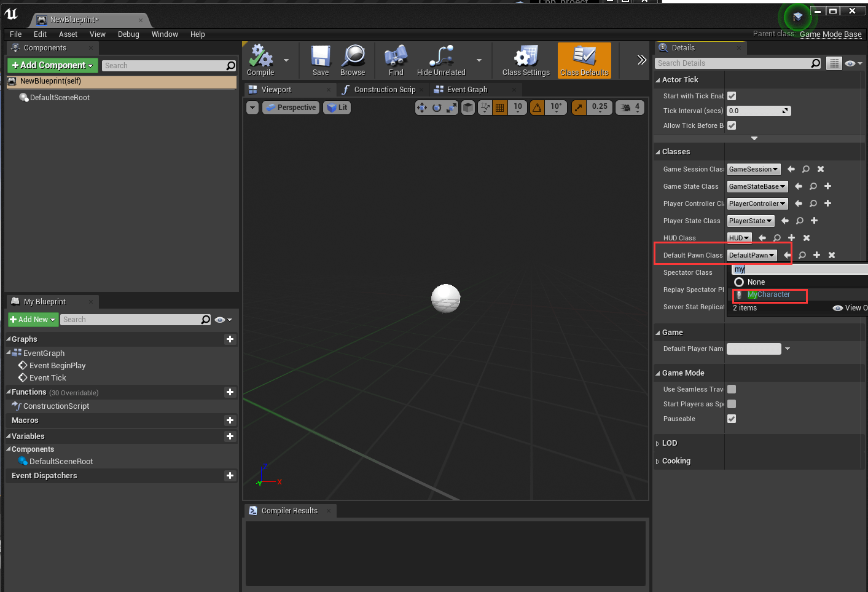
Task: Enable Start Players as Spectators checkbox
Action: [x=732, y=404]
